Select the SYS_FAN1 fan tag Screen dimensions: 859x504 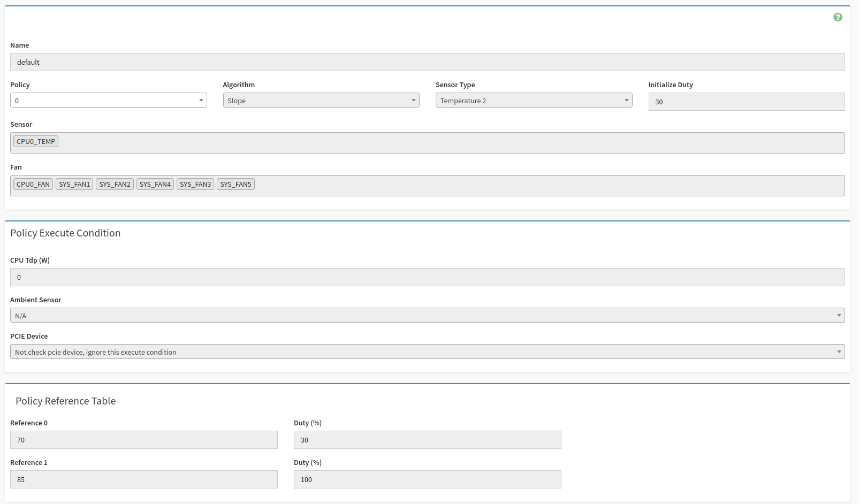click(x=74, y=184)
